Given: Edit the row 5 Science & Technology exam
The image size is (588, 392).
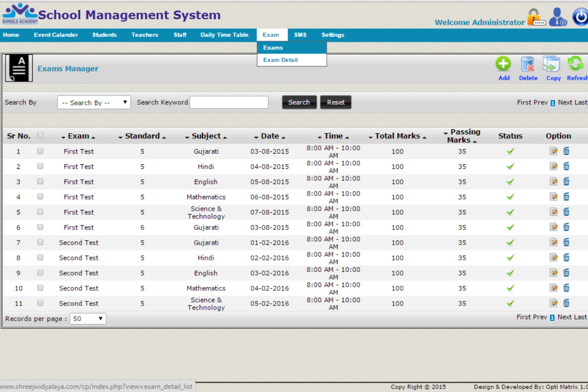Looking at the screenshot, I should pos(553,212).
